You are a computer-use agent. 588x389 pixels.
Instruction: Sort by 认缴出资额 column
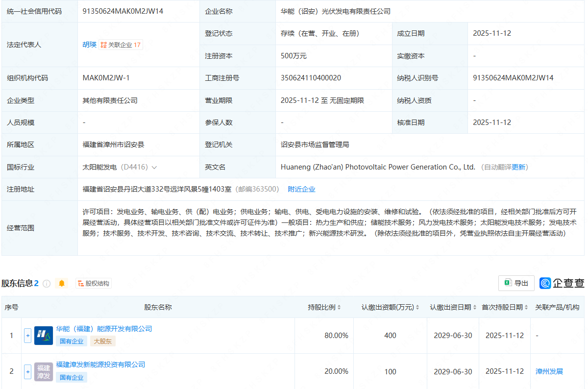417,308
